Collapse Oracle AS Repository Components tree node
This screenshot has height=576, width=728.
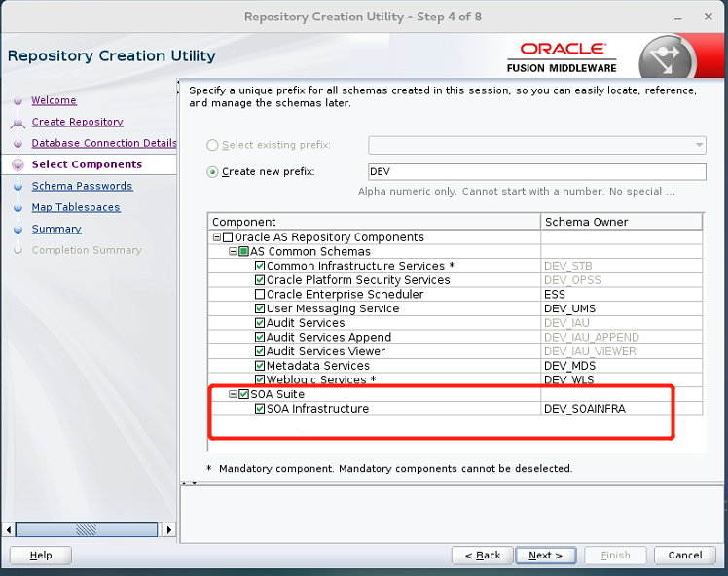pos(217,237)
